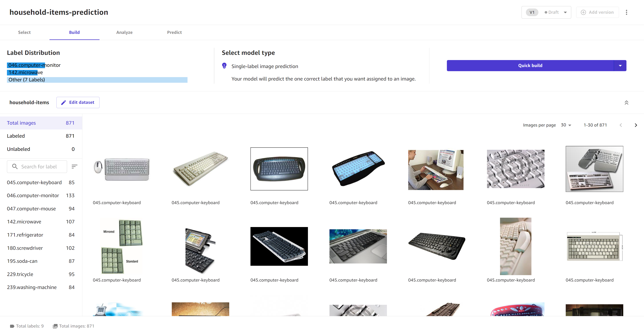Select the Analyze tab

(124, 32)
